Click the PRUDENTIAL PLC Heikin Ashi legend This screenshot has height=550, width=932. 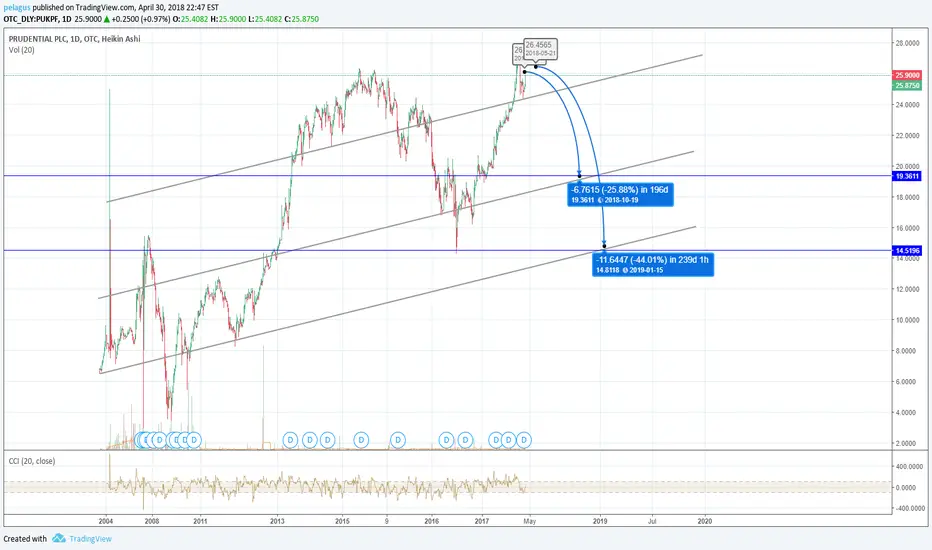pos(74,39)
